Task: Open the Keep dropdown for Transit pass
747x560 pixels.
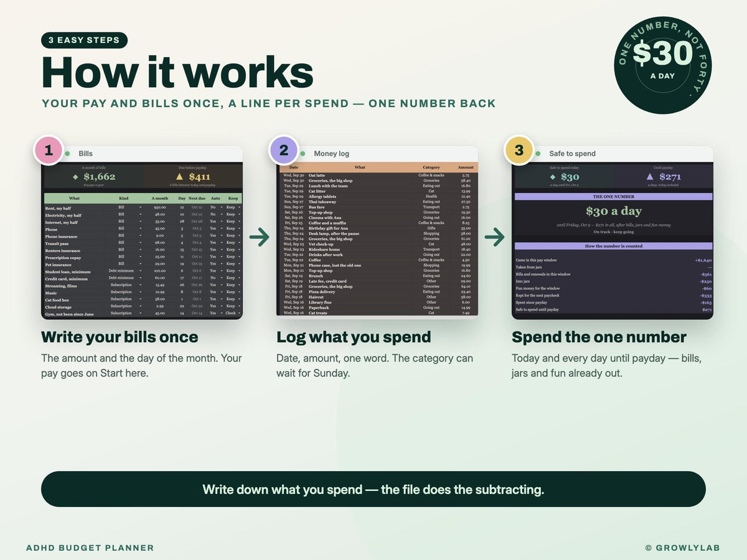Action: (x=239, y=243)
